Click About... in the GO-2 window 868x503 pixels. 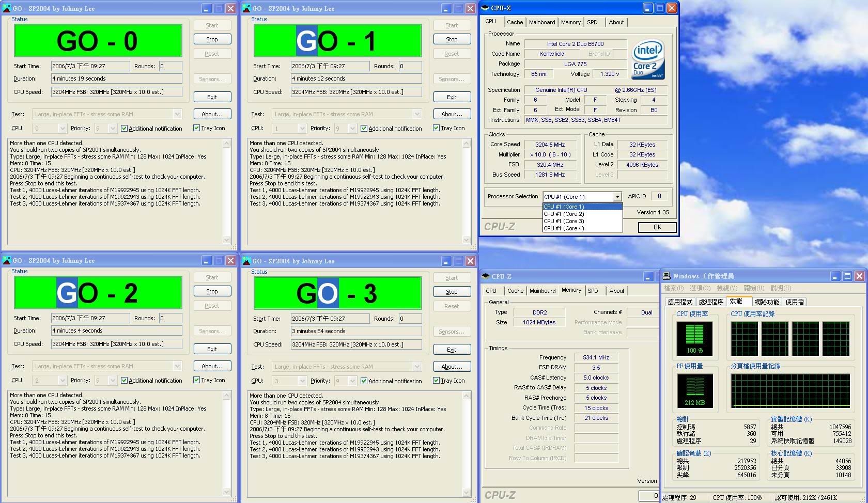pos(212,366)
